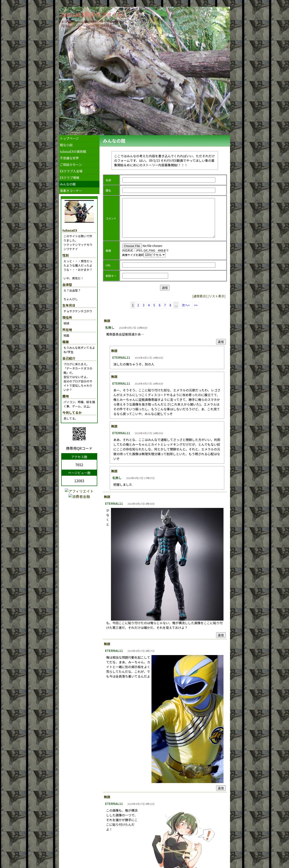Image resolution: width=289 pixels, height=868 pixels.
Task: Click ETERNAL11 name on 4時22分 post
Action: [x=114, y=804]
